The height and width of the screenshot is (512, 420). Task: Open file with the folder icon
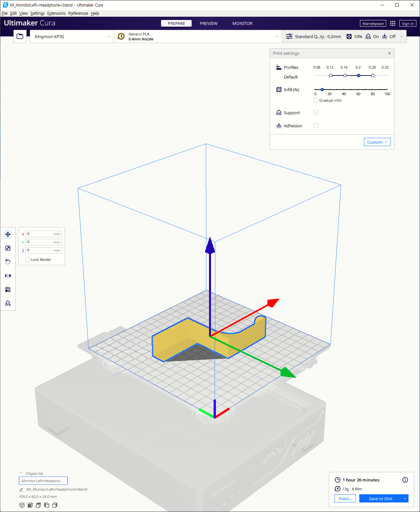pyautogui.click(x=20, y=36)
